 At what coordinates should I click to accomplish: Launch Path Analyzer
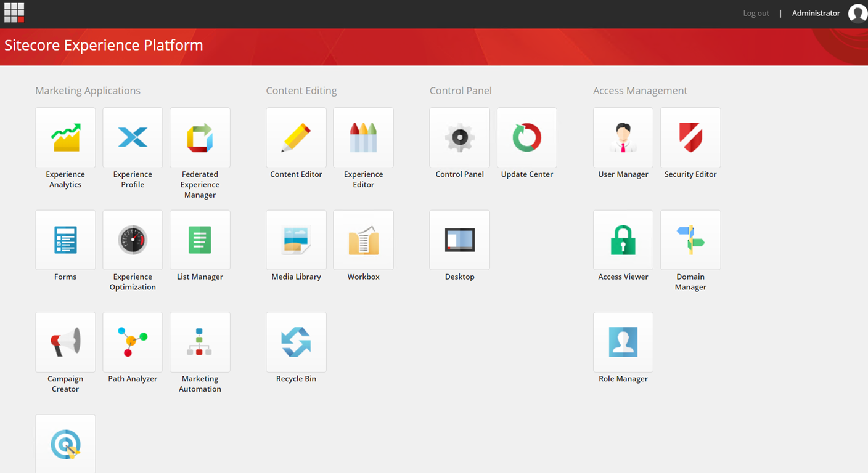[x=133, y=342]
